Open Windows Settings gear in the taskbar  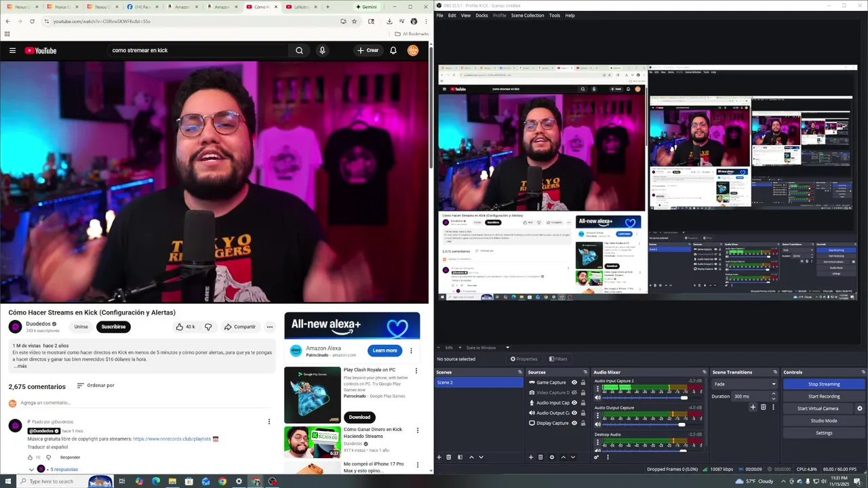point(239,481)
